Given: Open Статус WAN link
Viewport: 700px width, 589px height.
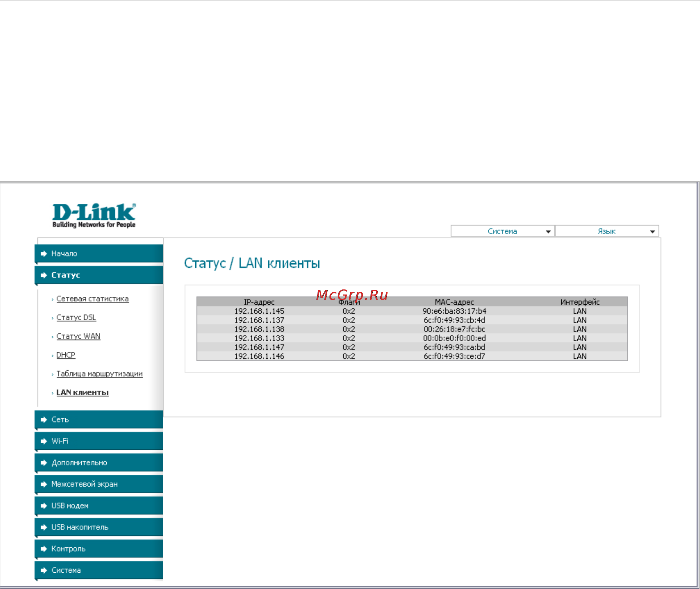Looking at the screenshot, I should (x=78, y=336).
